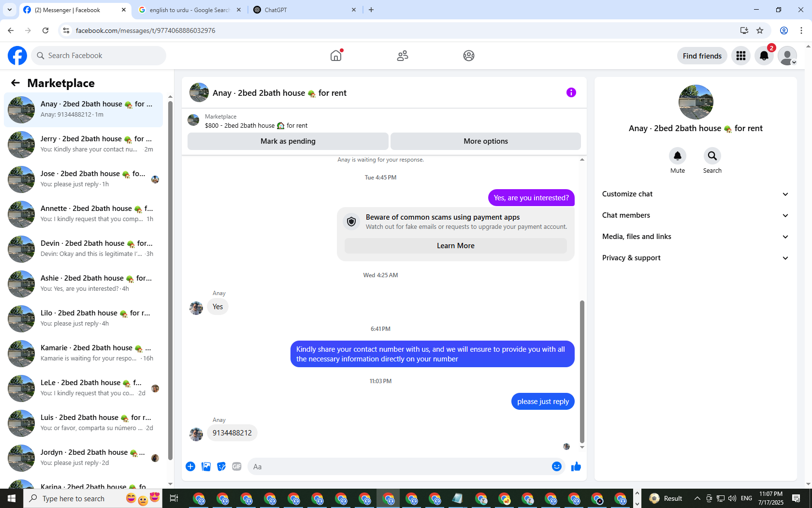Screen dimensions: 812x508
Task: Open the Groups icon in top navigation
Action: [469, 56]
